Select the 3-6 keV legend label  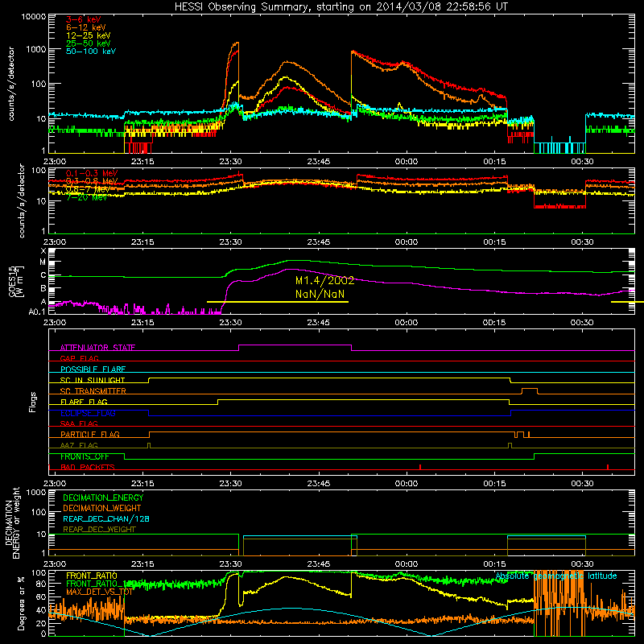tap(83, 19)
